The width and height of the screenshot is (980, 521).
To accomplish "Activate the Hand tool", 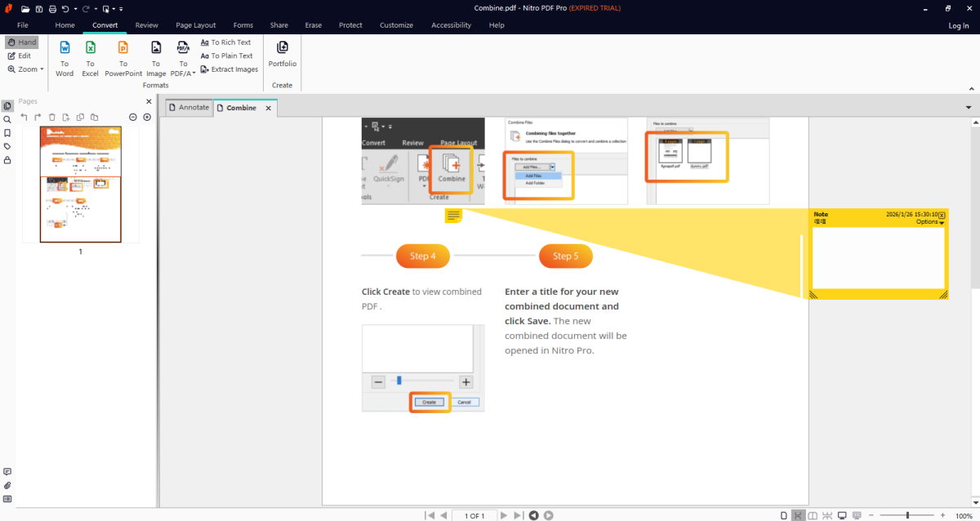I will pyautogui.click(x=21, y=42).
